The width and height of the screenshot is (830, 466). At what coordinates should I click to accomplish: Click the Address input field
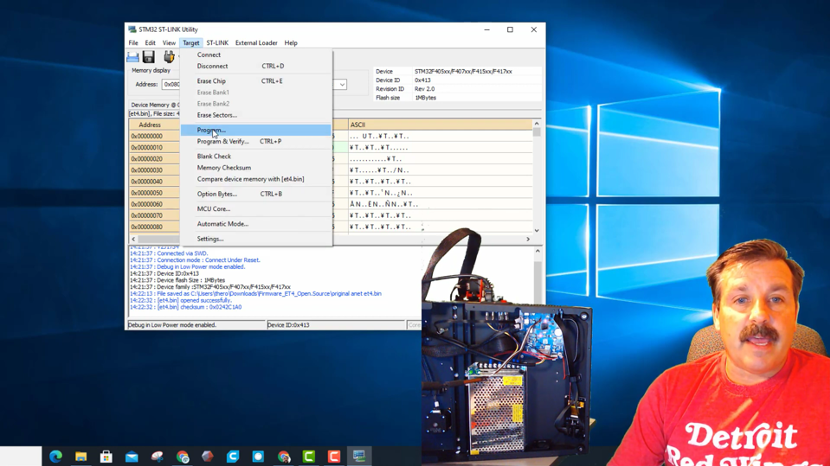click(x=171, y=85)
